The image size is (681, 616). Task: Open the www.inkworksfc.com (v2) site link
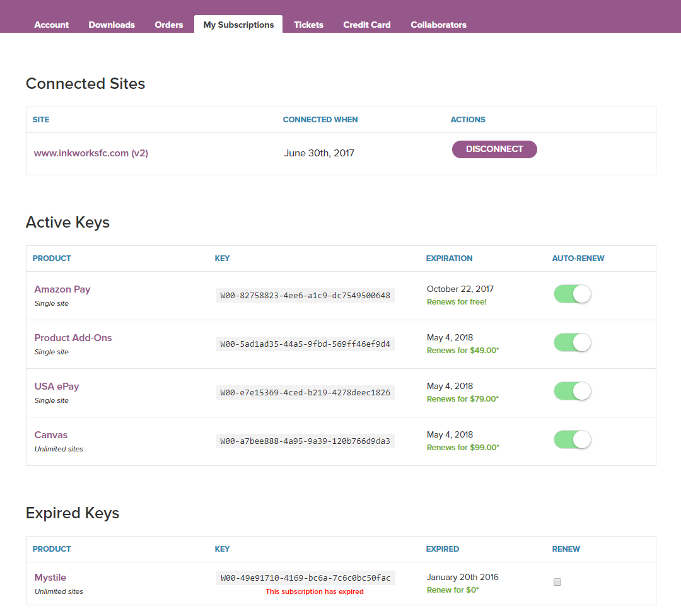pyautogui.click(x=91, y=153)
